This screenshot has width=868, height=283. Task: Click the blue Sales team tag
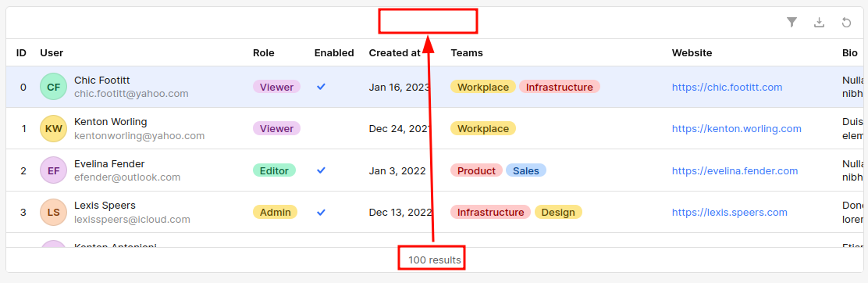(x=526, y=170)
